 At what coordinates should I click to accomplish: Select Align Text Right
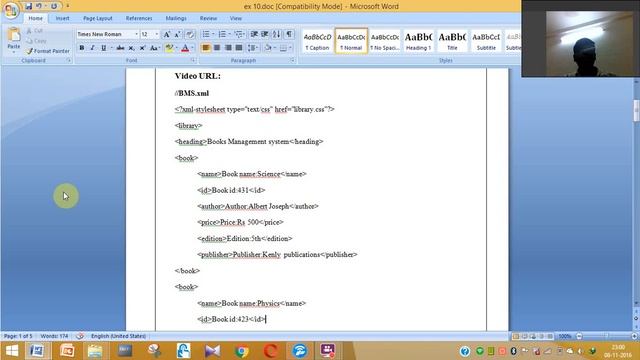pos(228,48)
